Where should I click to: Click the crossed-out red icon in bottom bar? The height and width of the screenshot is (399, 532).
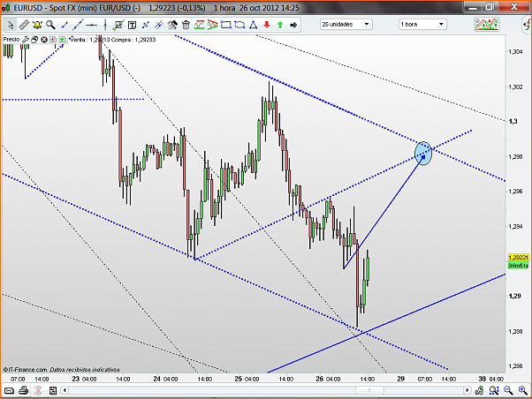coord(38,390)
